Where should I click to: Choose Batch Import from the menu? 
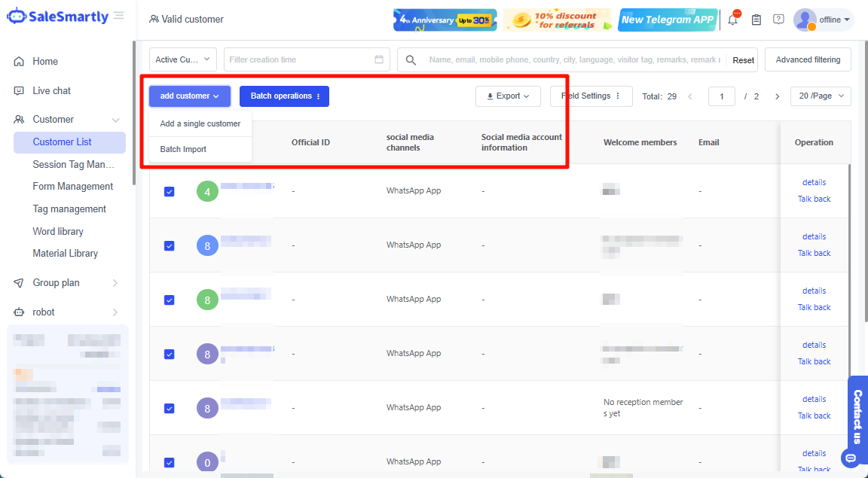coord(183,149)
